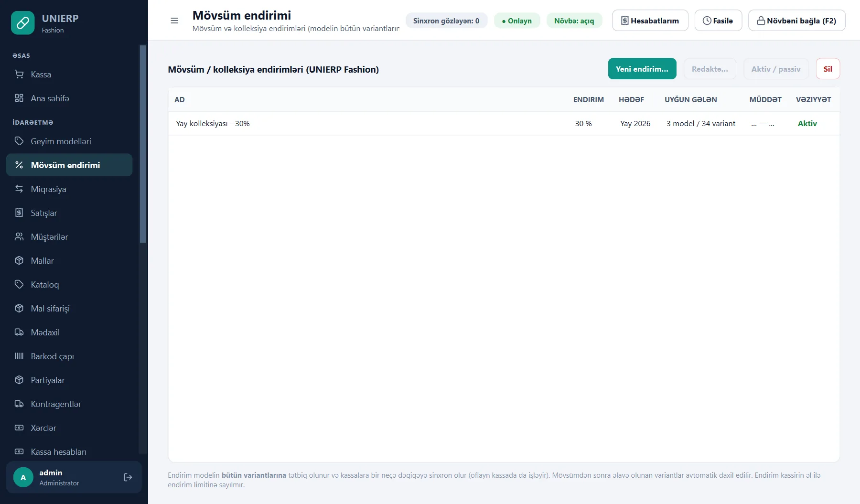Toggle the hamburger sidebar menu icon

[x=174, y=21]
